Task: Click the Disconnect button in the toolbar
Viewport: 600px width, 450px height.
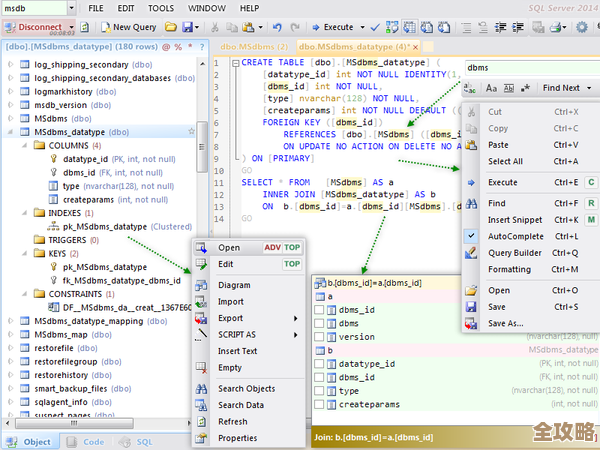Action: tap(38, 27)
